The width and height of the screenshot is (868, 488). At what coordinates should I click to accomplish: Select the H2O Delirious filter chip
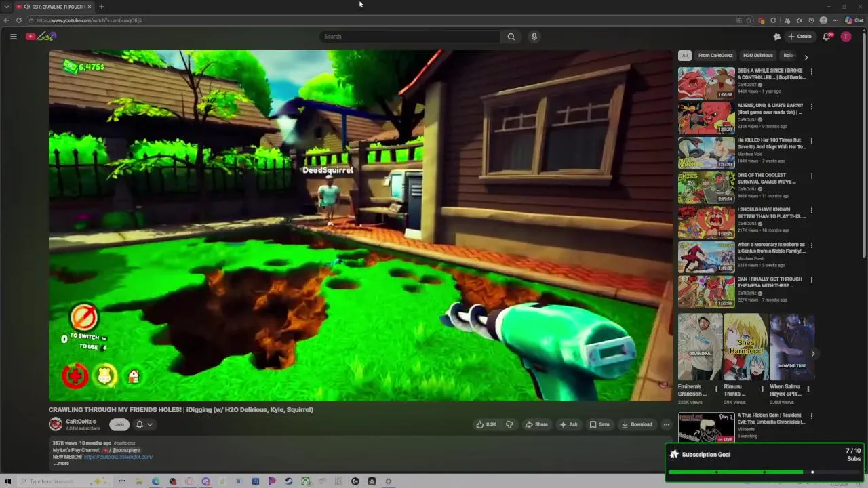[757, 56]
